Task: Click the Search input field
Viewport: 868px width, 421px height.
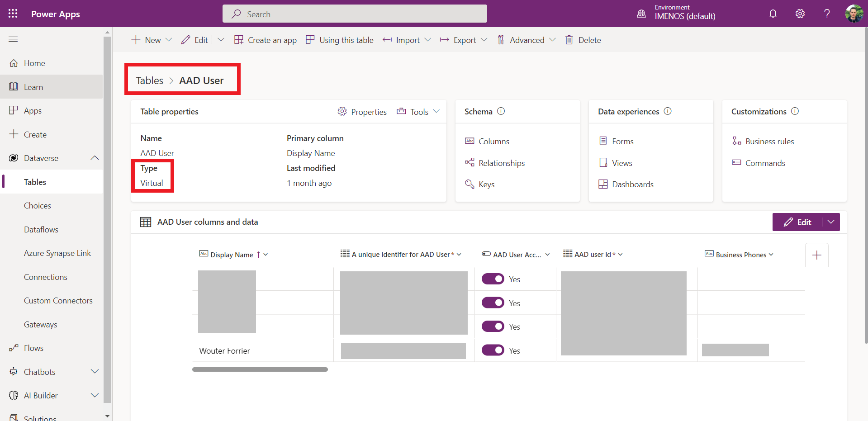Action: pos(355,14)
